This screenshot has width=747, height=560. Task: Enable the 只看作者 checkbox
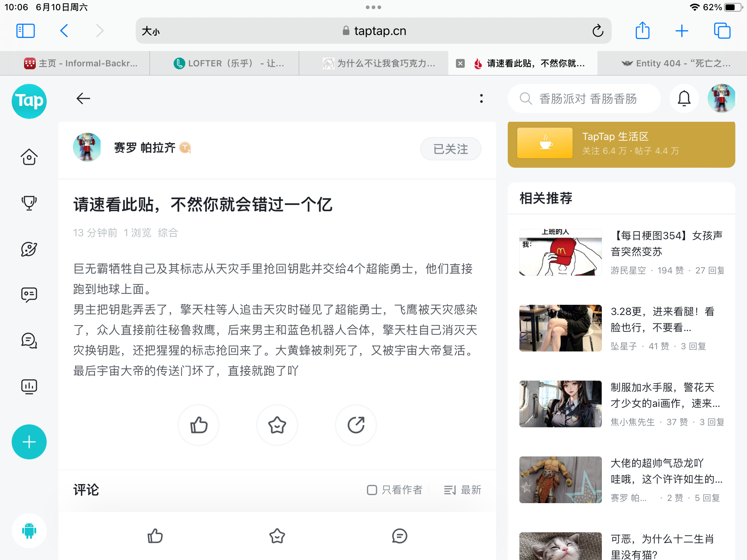pyautogui.click(x=372, y=490)
